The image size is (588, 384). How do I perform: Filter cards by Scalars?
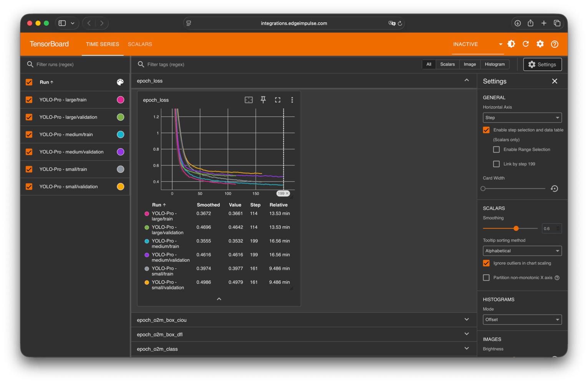tap(447, 64)
